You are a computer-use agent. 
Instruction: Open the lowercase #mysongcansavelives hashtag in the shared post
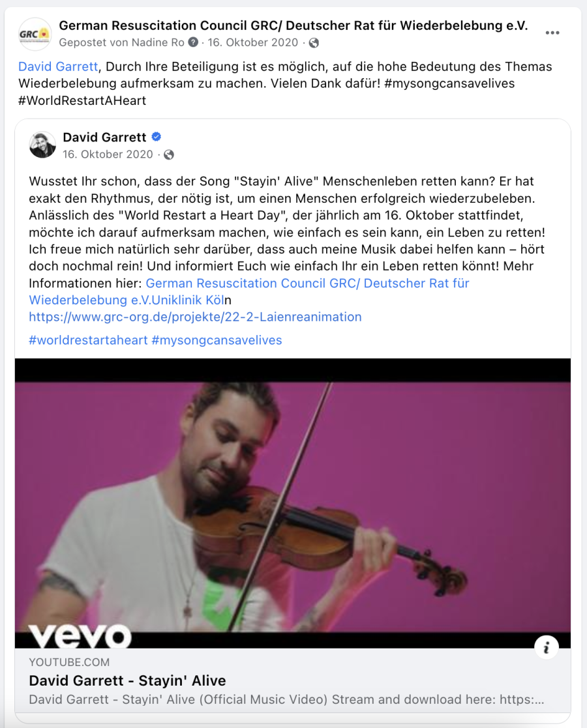[217, 340]
